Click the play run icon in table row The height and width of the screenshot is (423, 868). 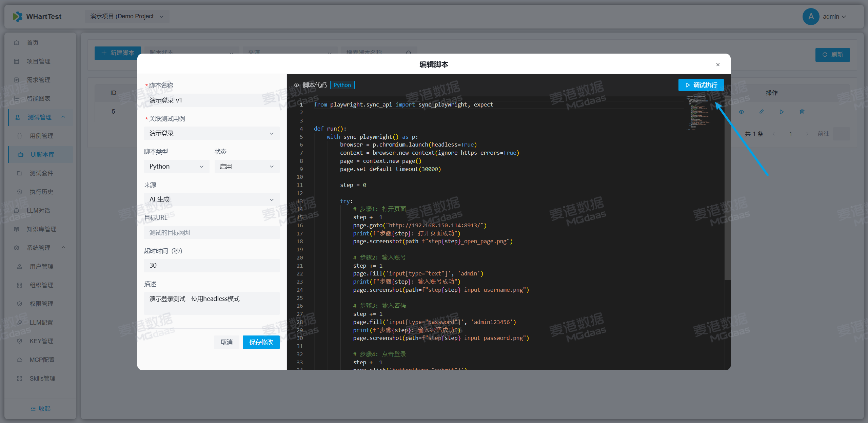click(782, 112)
